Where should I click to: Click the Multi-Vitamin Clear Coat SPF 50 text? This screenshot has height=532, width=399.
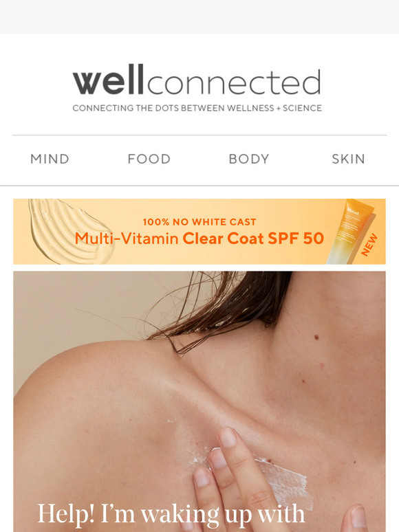[199, 239]
